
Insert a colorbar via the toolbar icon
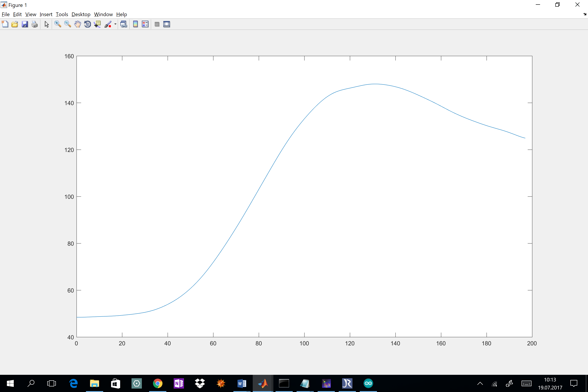[x=135, y=24]
